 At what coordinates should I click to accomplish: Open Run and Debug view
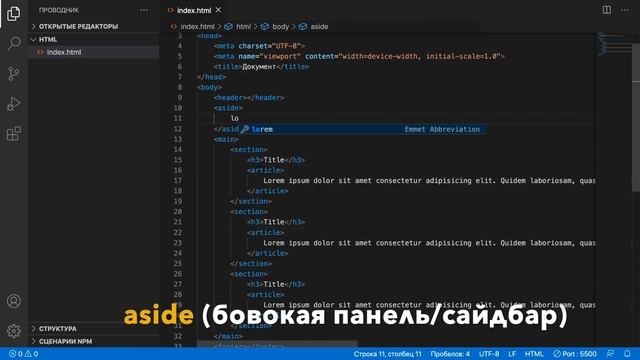[x=13, y=104]
